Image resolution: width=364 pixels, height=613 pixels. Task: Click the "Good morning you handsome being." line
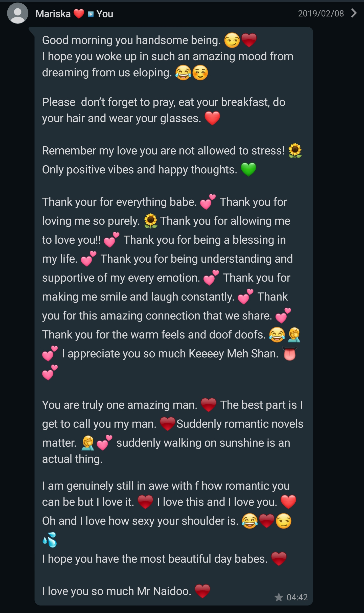131,40
